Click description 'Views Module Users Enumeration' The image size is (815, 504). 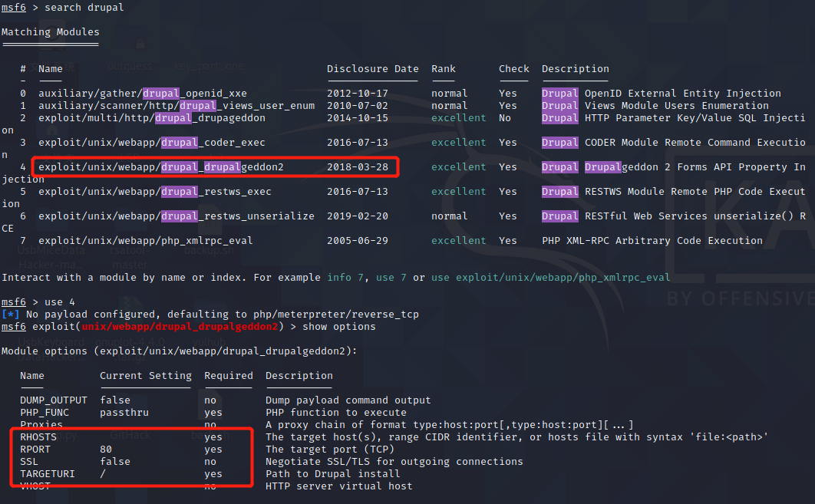pyautogui.click(x=677, y=105)
